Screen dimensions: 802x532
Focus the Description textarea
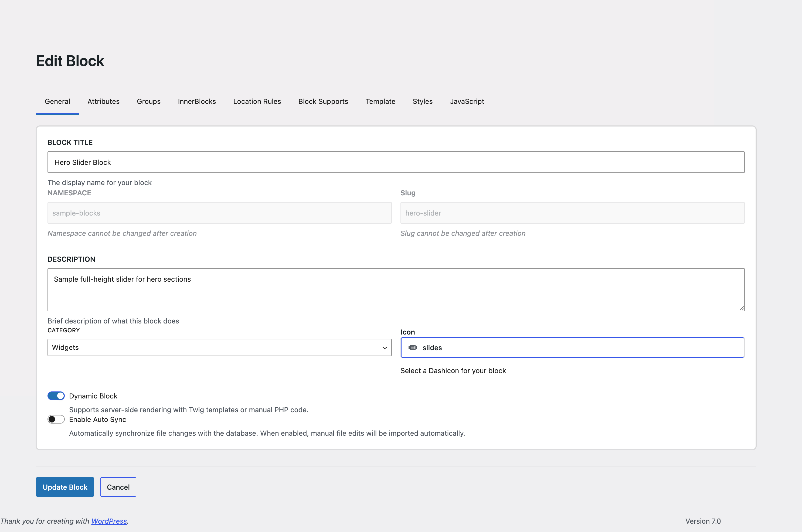pos(396,290)
